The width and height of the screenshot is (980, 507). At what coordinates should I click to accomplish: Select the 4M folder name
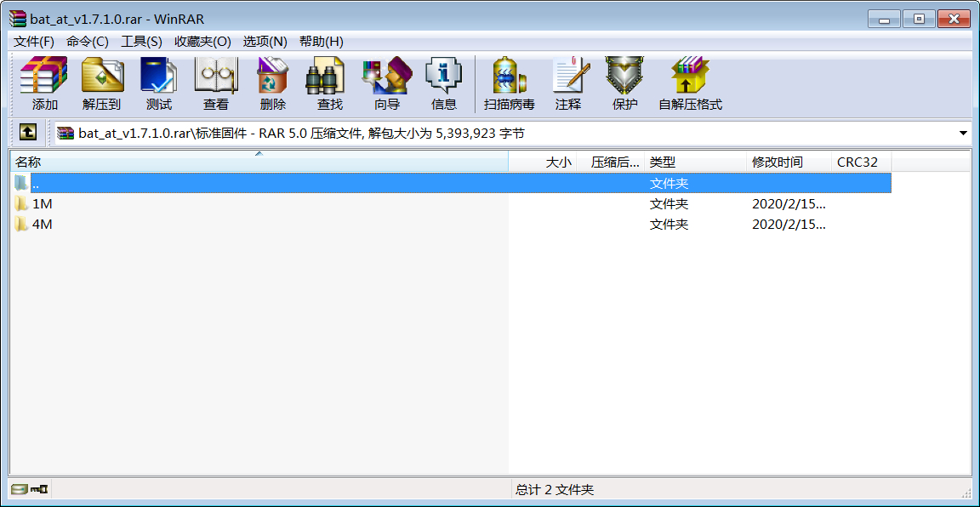pyautogui.click(x=43, y=224)
